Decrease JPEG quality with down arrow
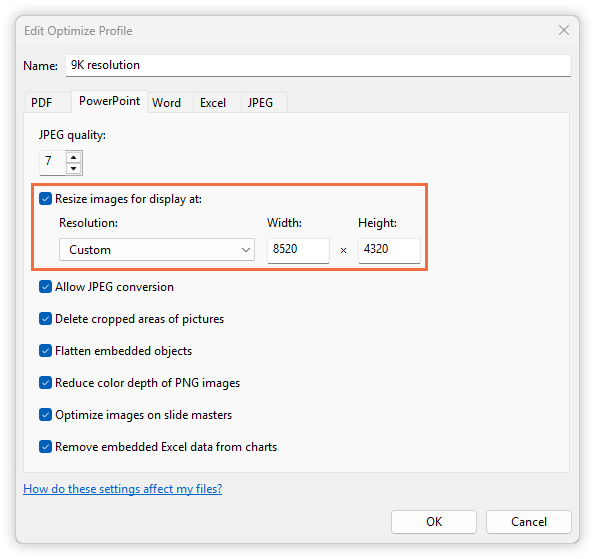Screen dimensions: 595x559 click(x=74, y=168)
